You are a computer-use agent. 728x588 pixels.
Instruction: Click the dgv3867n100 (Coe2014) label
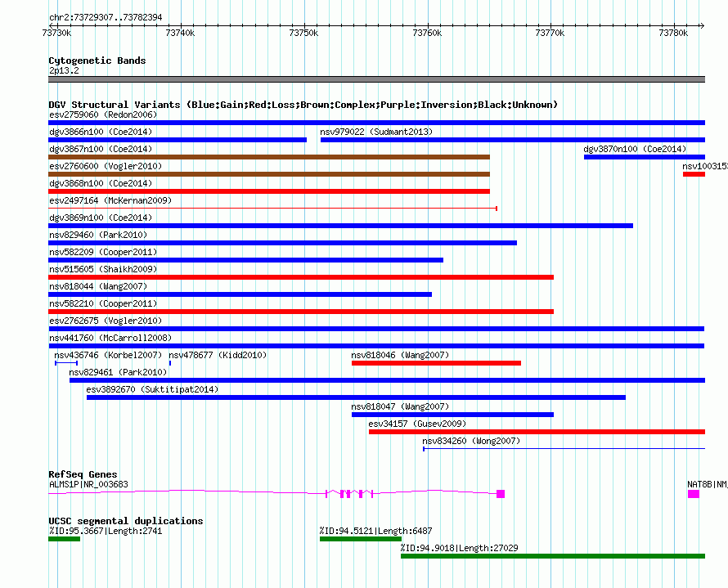101,149
